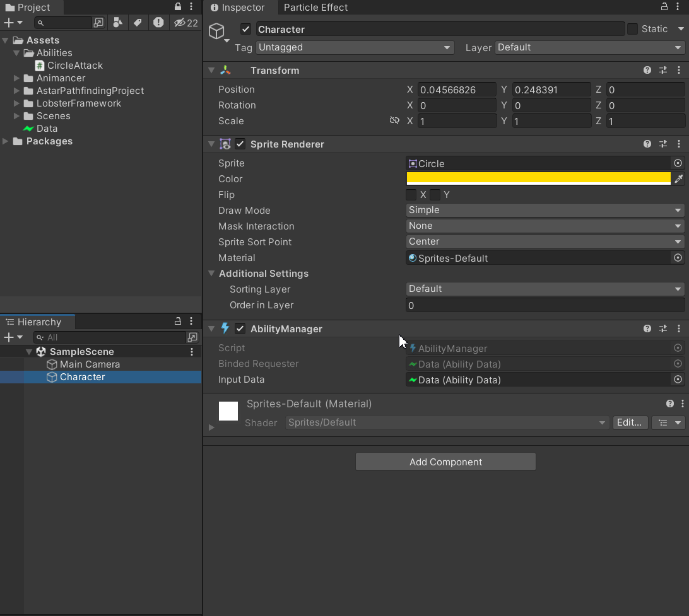Toggle the Static checkbox
The height and width of the screenshot is (616, 689).
[x=632, y=29]
